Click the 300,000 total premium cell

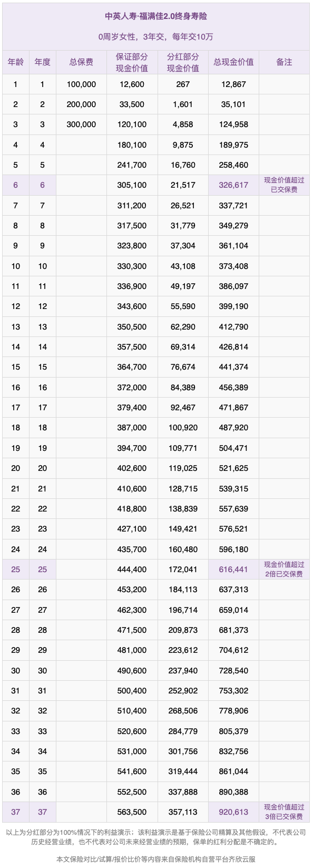tap(81, 124)
